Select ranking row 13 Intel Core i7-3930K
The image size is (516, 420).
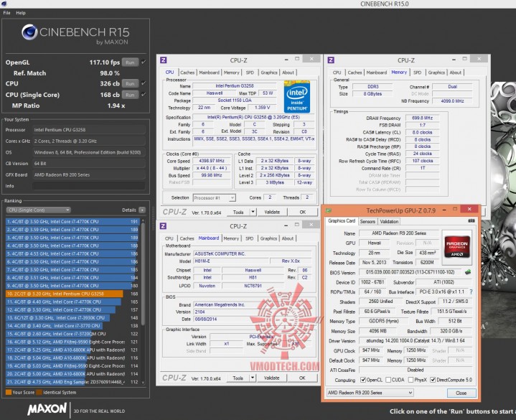(72, 317)
